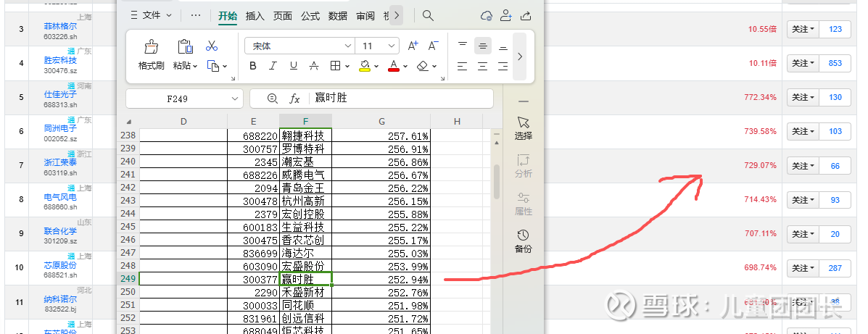Select the Format Painter (格式刷) tool
The width and height of the screenshot is (868, 334).
coord(151,55)
